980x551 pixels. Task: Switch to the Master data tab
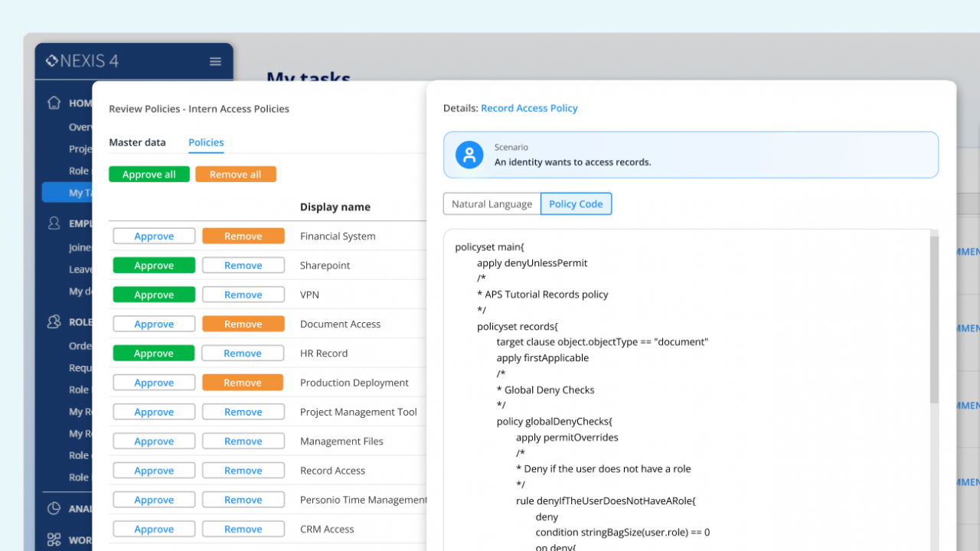click(x=137, y=142)
